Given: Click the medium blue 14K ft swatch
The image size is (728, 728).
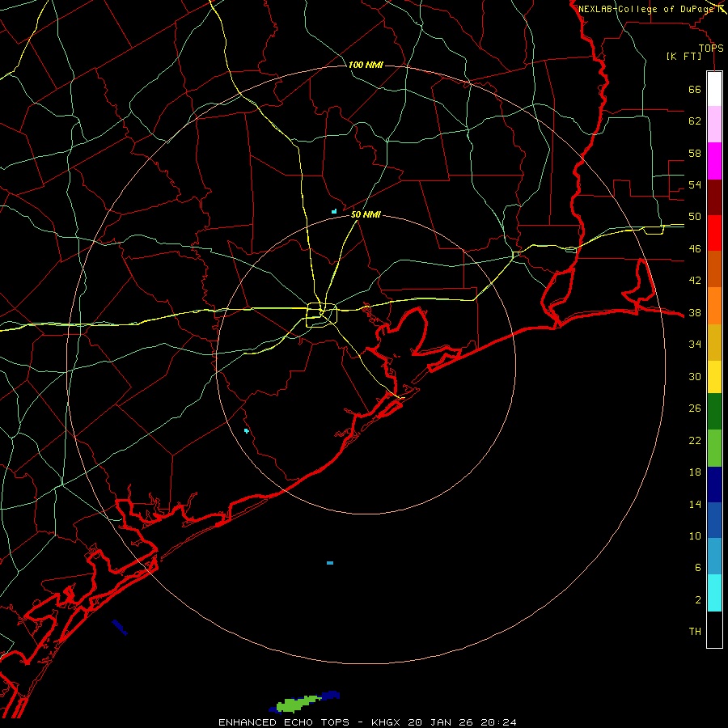Looking at the screenshot, I should [714, 520].
